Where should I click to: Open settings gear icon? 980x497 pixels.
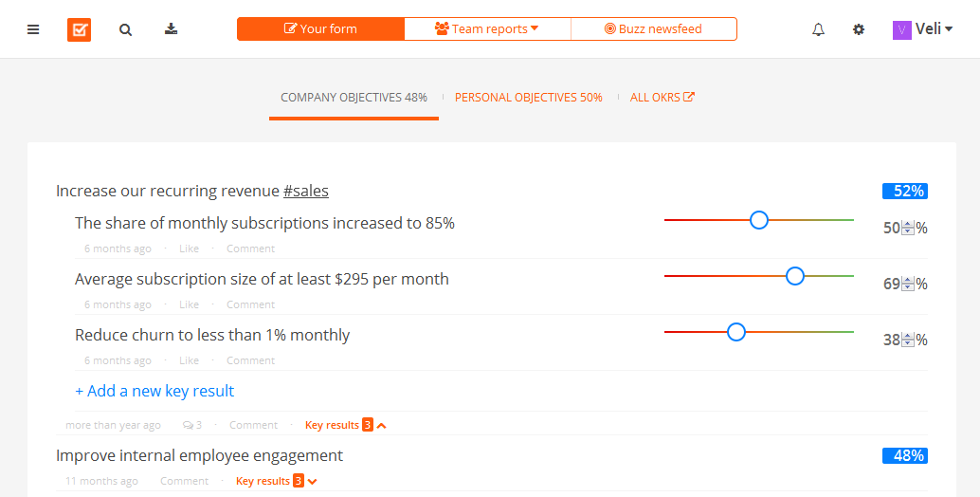[859, 29]
